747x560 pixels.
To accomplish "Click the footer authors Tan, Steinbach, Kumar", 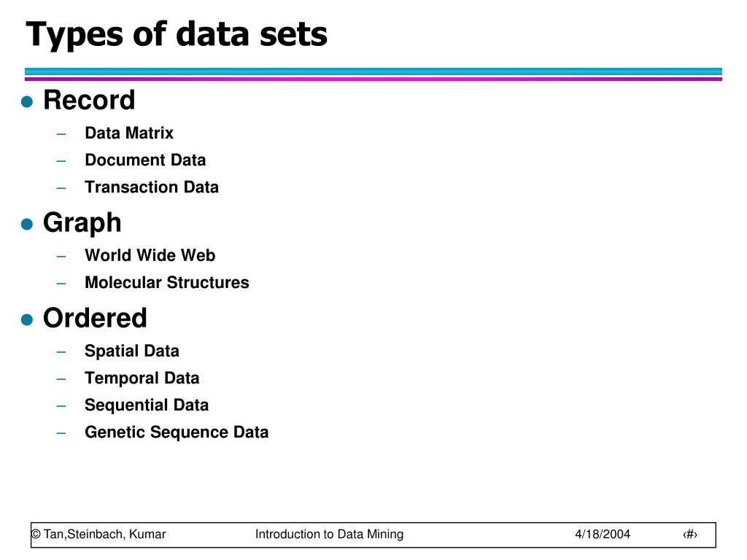I will [98, 534].
